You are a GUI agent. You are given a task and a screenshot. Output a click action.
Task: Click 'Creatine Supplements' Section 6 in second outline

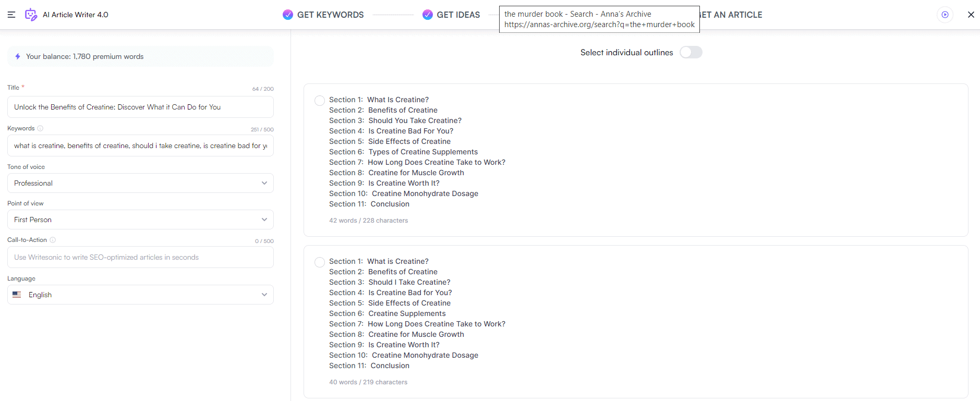click(x=407, y=313)
